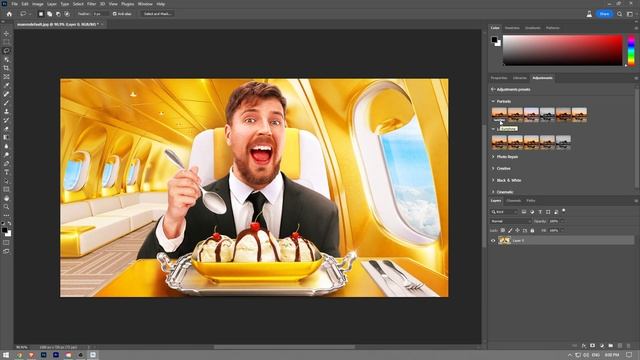Image resolution: width=640 pixels, height=360 pixels.
Task: Open the Normal blend mode dropdown
Action: tap(511, 221)
